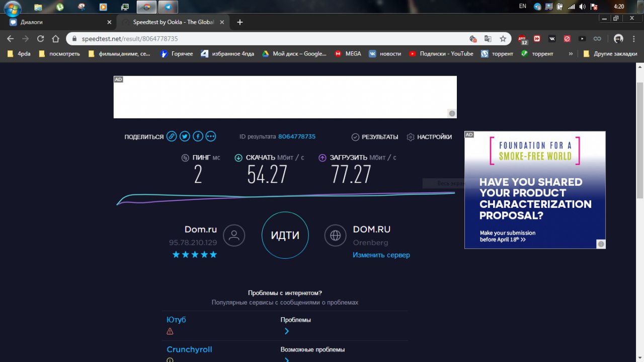The image size is (644, 362).
Task: Start test with ИДТИ button
Action: (285, 235)
